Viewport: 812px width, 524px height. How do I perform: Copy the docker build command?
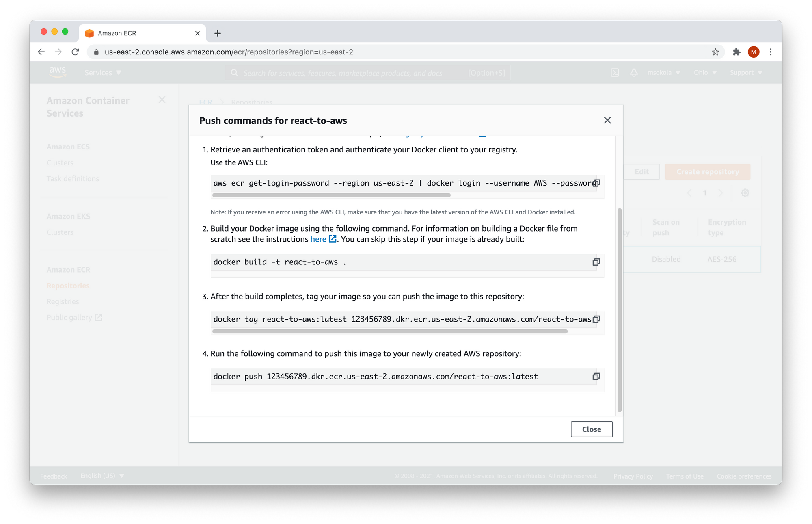[596, 262]
